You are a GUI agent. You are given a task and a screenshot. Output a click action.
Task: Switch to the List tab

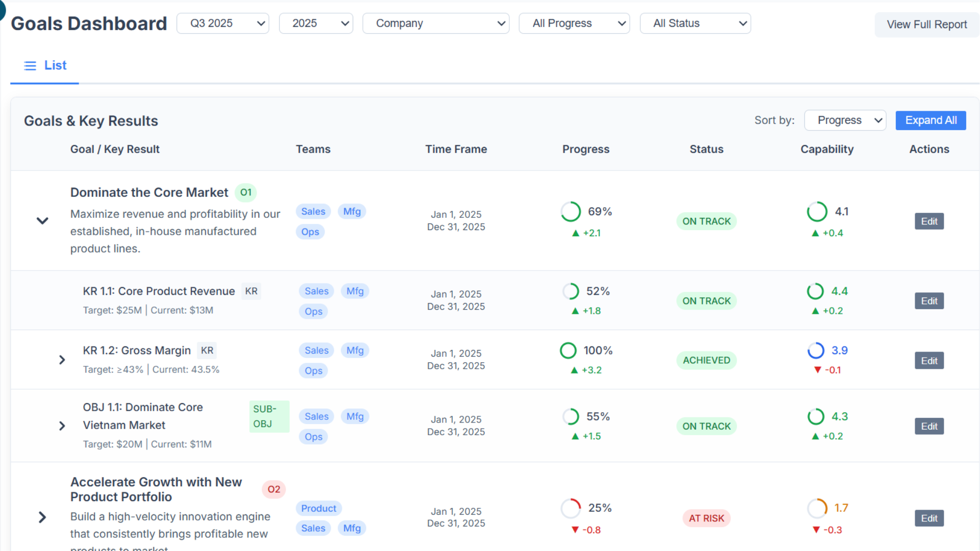click(55, 65)
